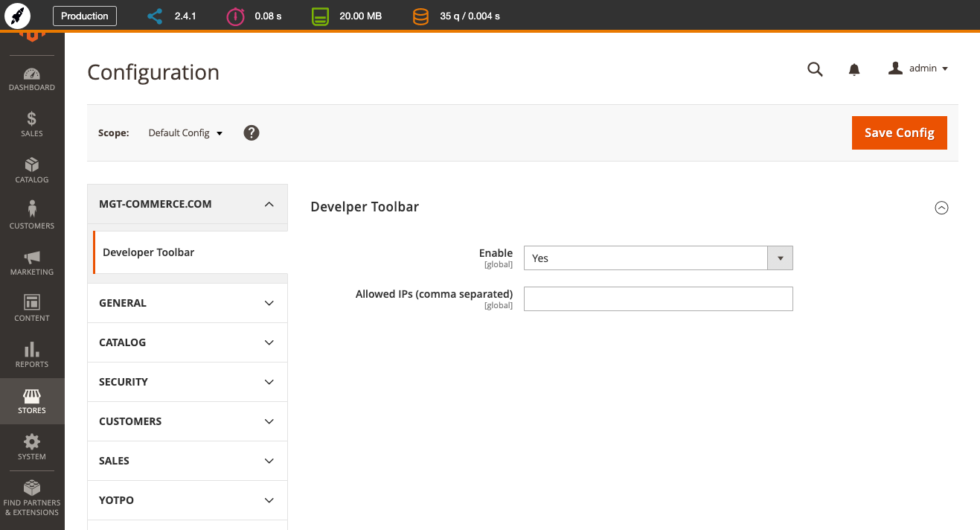Open the Default Config scope dropdown

pos(185,133)
